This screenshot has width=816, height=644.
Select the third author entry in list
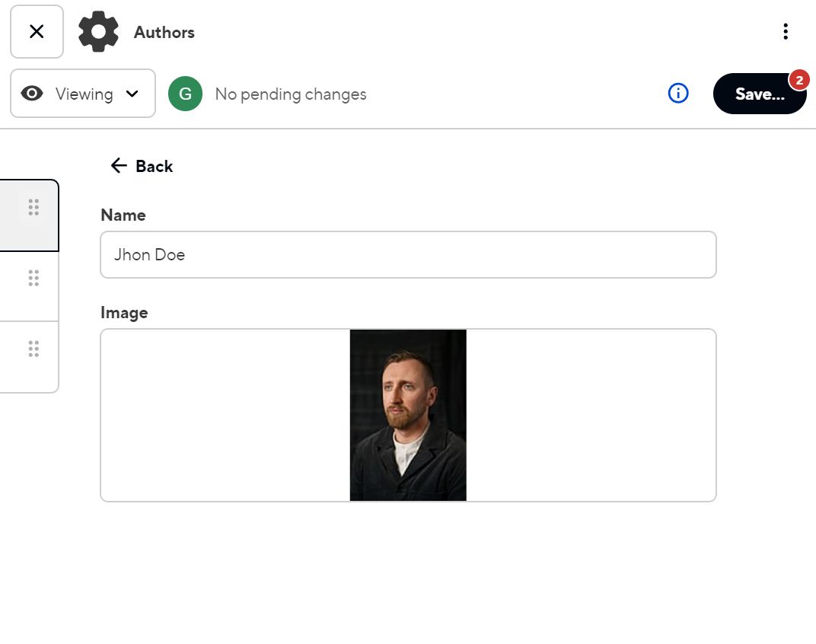pos(15,357)
